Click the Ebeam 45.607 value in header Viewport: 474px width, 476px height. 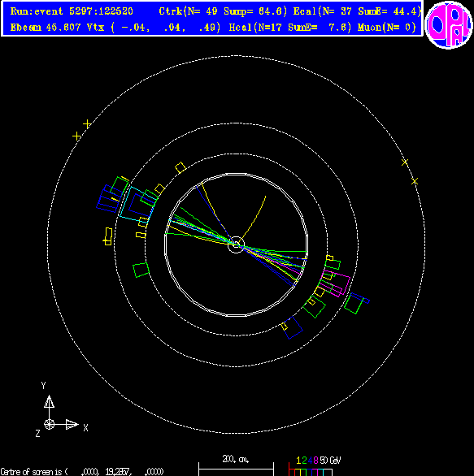tap(46, 28)
